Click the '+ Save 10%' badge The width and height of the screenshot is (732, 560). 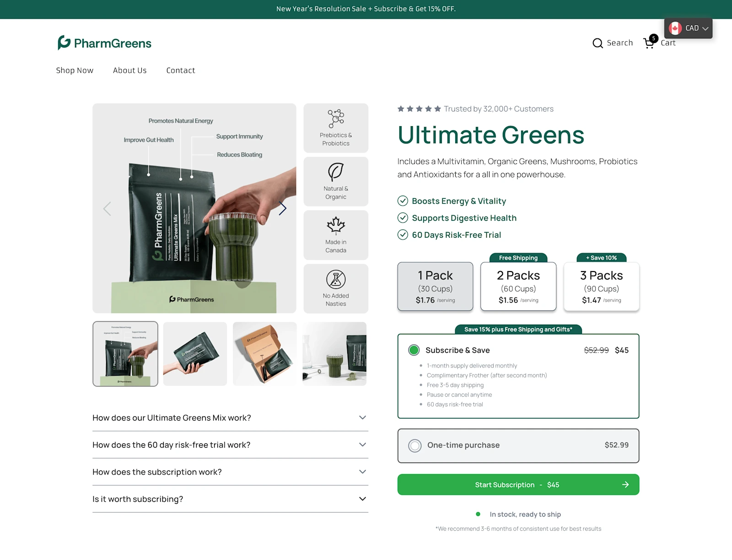point(602,258)
